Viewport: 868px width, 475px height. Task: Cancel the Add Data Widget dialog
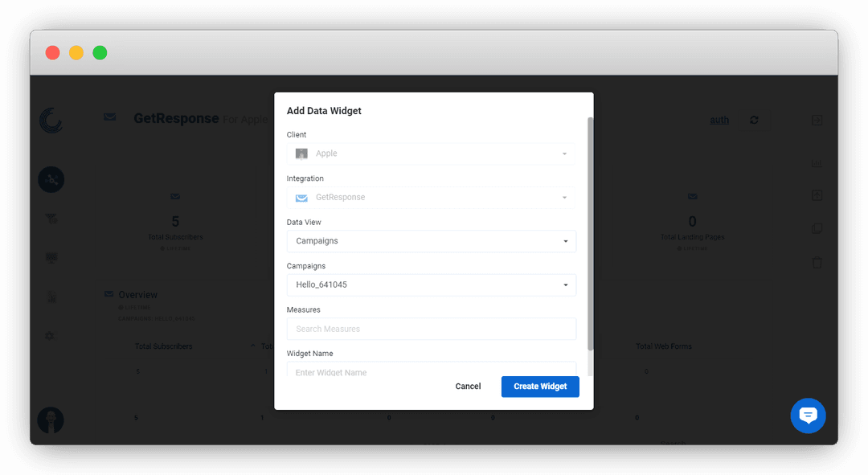[468, 387]
